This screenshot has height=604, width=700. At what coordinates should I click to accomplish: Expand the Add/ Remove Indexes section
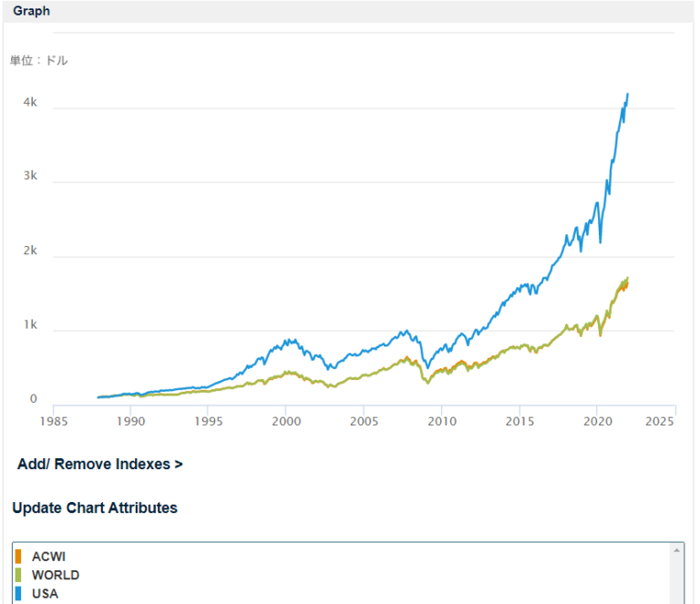click(x=100, y=465)
